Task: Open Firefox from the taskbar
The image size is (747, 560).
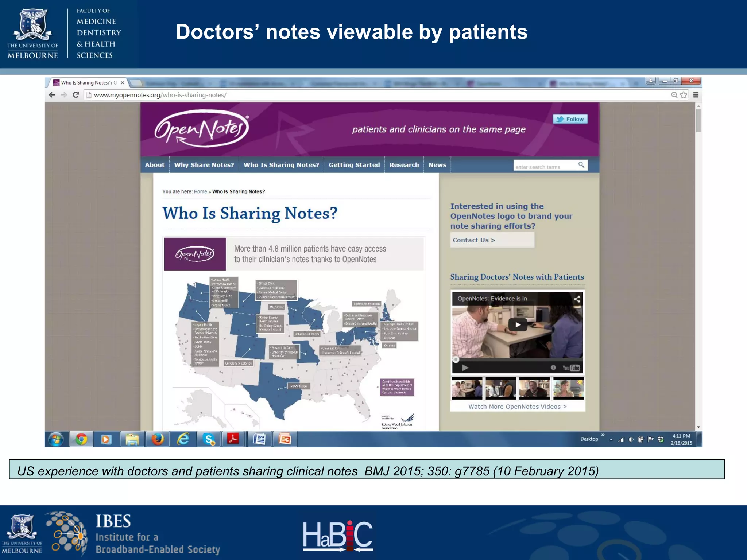Action: point(158,439)
